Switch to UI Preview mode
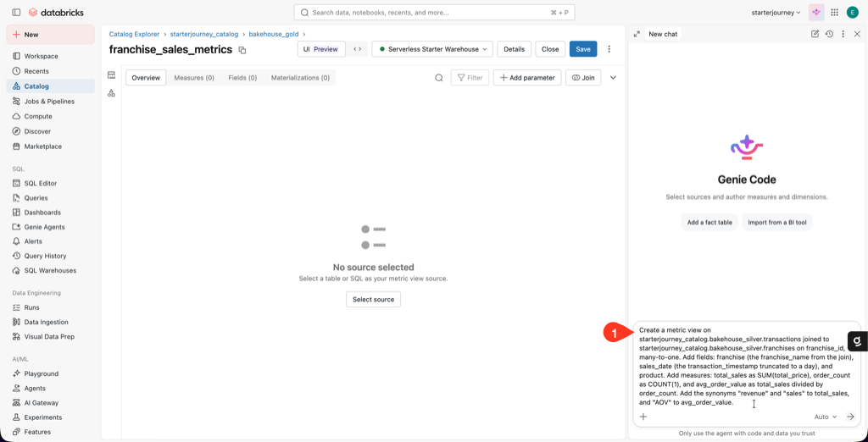Image resolution: width=868 pixels, height=442 pixels. tap(321, 48)
